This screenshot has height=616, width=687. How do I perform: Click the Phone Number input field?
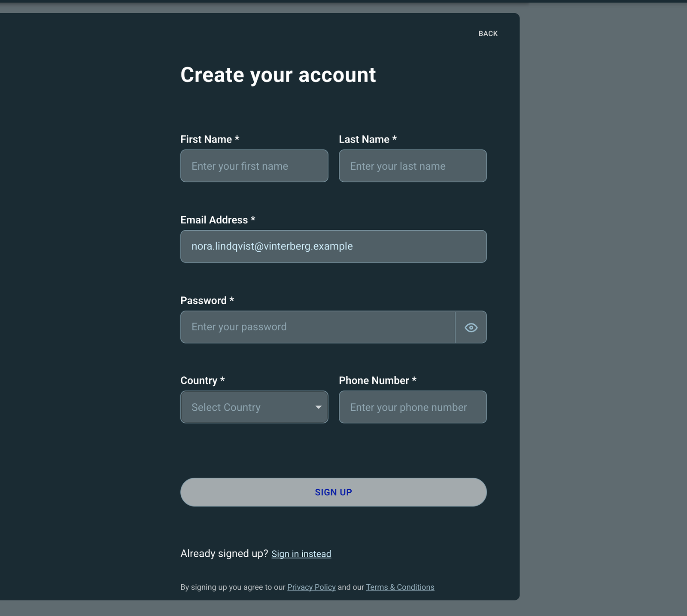[413, 407]
